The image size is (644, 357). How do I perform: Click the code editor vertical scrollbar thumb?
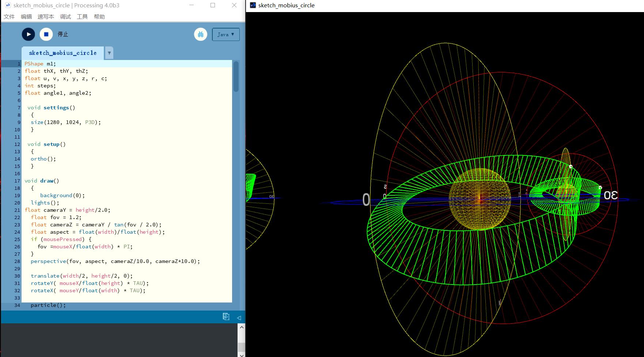coord(236,77)
